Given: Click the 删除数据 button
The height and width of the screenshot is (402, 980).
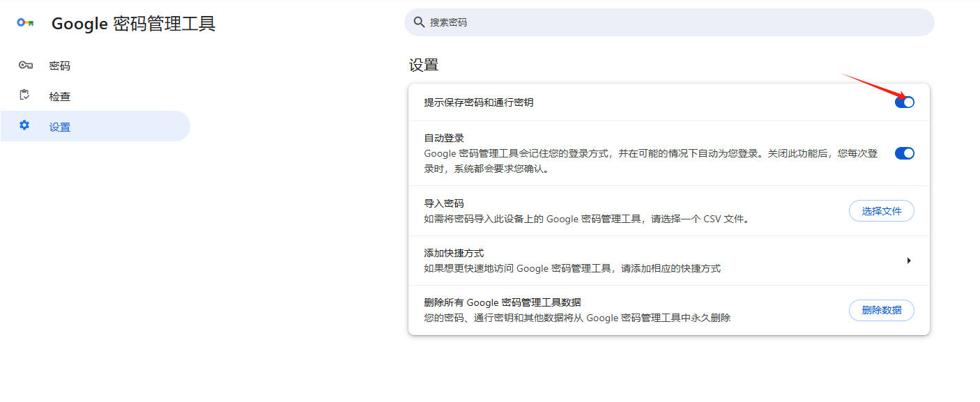Looking at the screenshot, I should [881, 310].
